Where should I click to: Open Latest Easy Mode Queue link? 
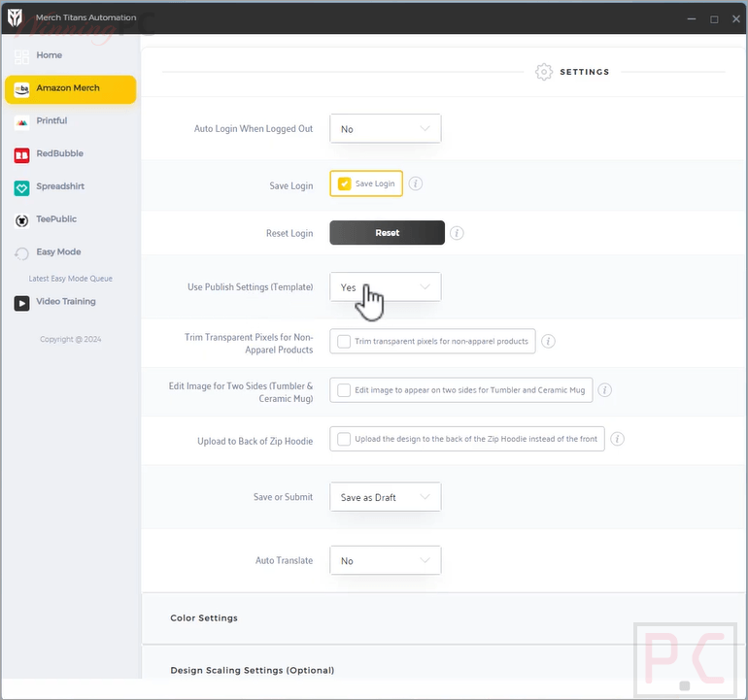(71, 279)
